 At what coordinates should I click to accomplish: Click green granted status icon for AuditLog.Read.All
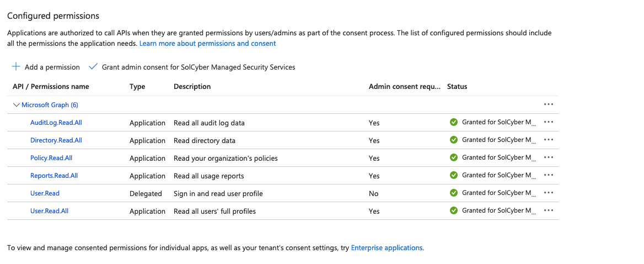point(454,122)
